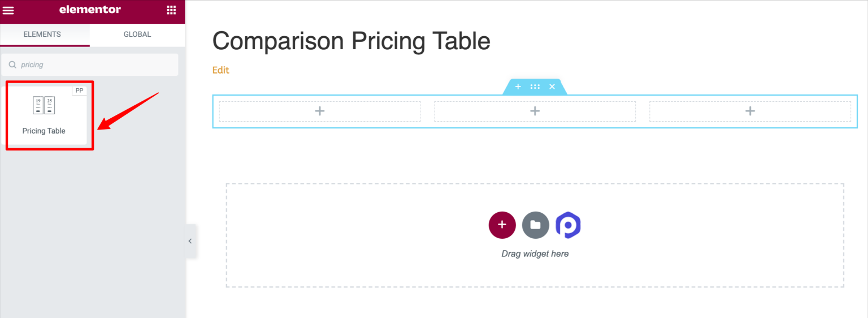Switch to the Elements tab
The image size is (868, 318).
coord(42,35)
